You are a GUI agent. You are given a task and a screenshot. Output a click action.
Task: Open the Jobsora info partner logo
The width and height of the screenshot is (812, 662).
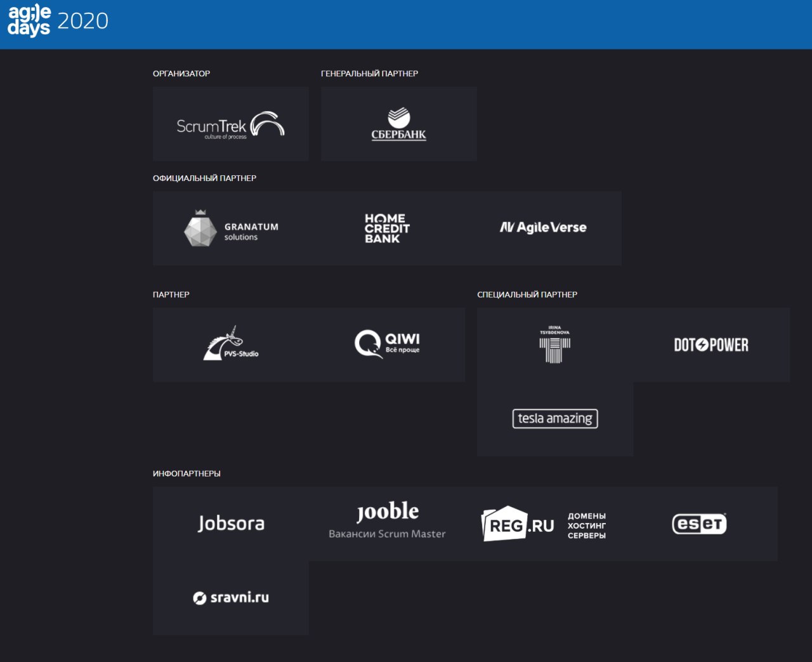point(231,524)
